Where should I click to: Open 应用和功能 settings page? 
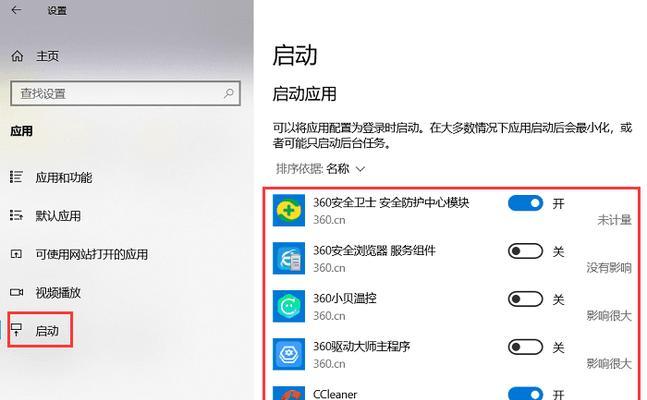tap(64, 178)
